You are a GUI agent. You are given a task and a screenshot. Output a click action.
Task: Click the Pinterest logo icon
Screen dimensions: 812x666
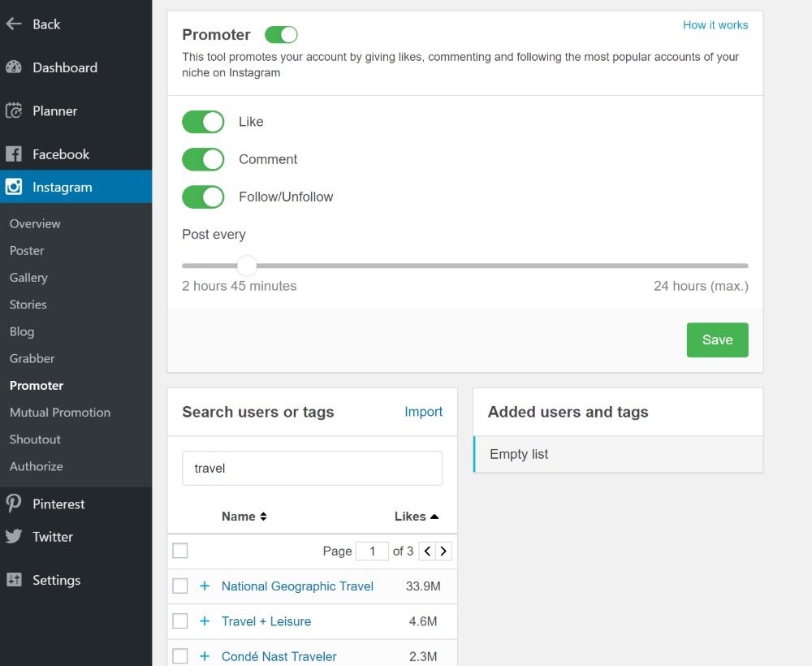pos(14,504)
